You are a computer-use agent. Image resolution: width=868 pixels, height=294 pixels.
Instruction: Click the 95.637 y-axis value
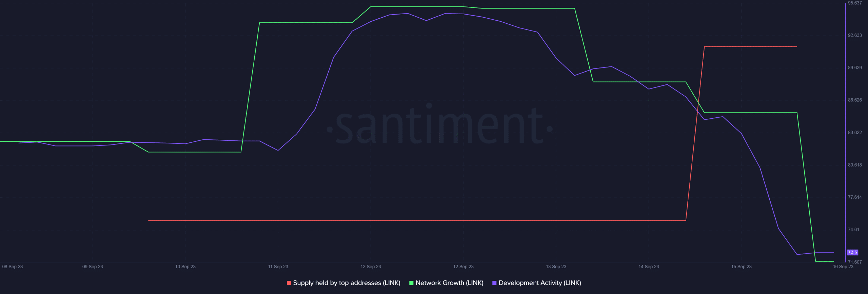[855, 3]
